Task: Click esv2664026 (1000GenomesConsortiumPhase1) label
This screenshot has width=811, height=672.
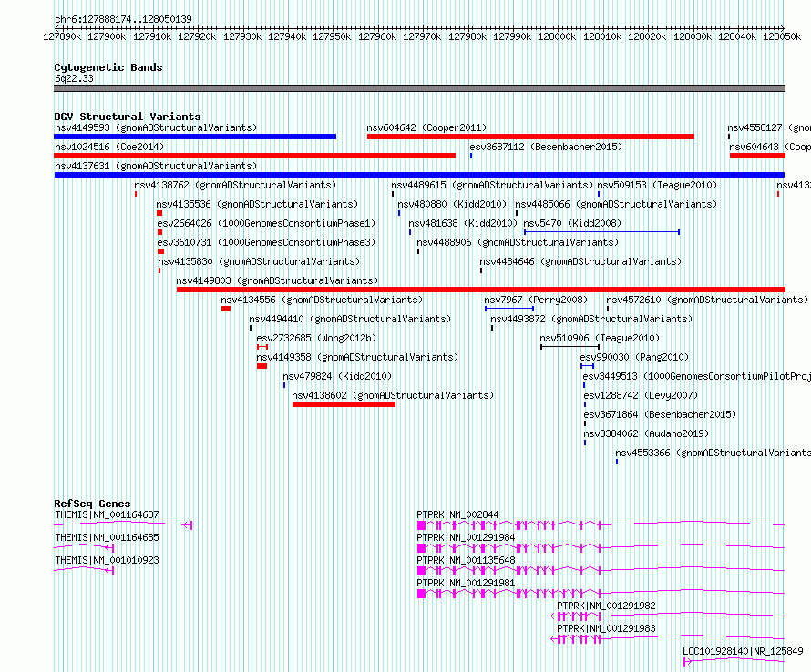Action: coord(266,223)
